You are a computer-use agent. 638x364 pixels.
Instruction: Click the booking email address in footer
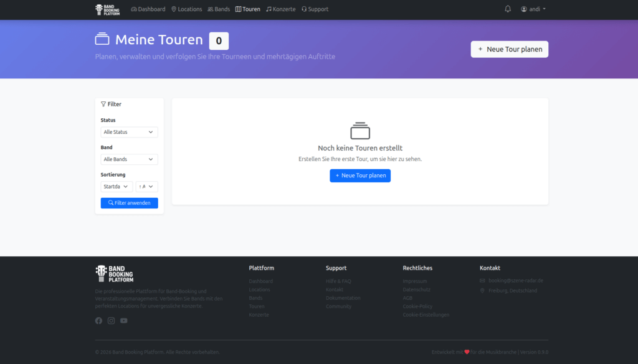pos(515,281)
